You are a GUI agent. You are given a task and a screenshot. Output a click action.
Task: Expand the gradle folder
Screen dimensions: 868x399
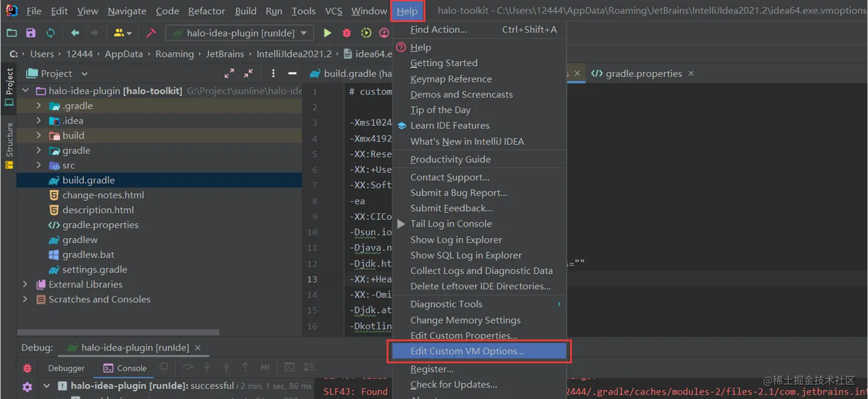tap(38, 150)
